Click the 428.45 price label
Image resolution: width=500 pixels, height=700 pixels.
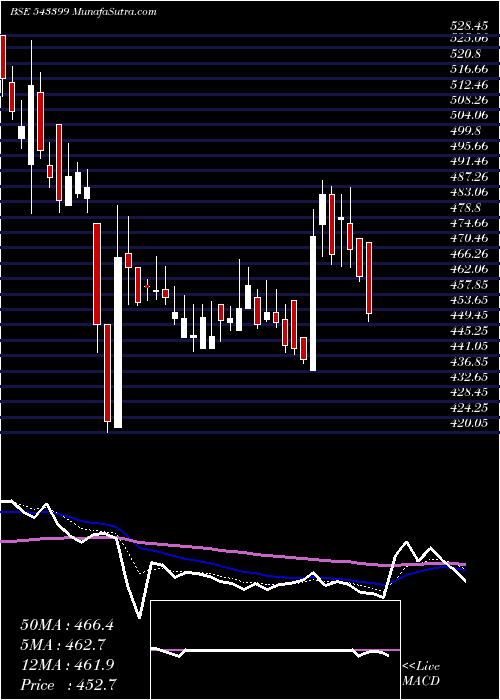pos(468,392)
